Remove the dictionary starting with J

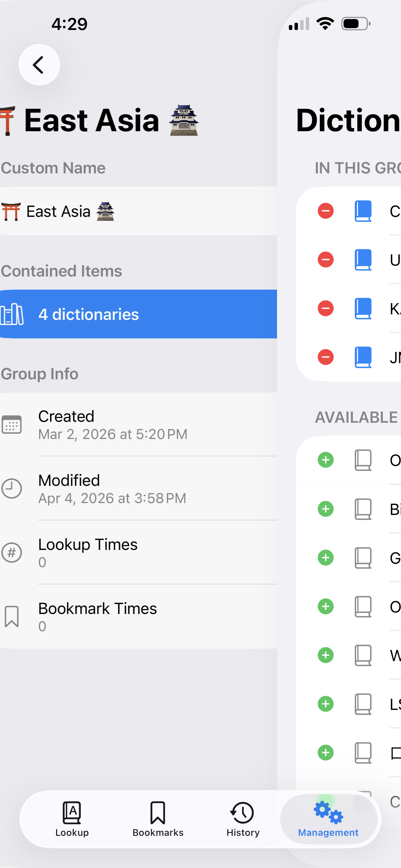(x=325, y=357)
